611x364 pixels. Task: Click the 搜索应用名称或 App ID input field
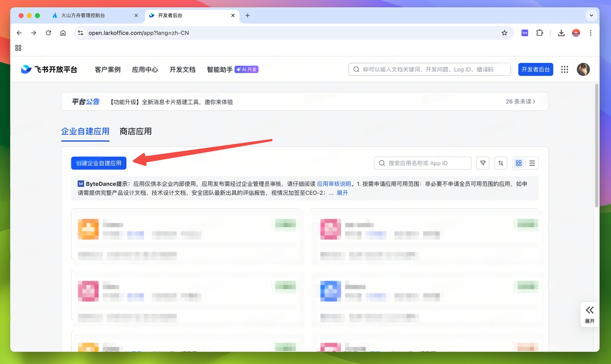(422, 163)
